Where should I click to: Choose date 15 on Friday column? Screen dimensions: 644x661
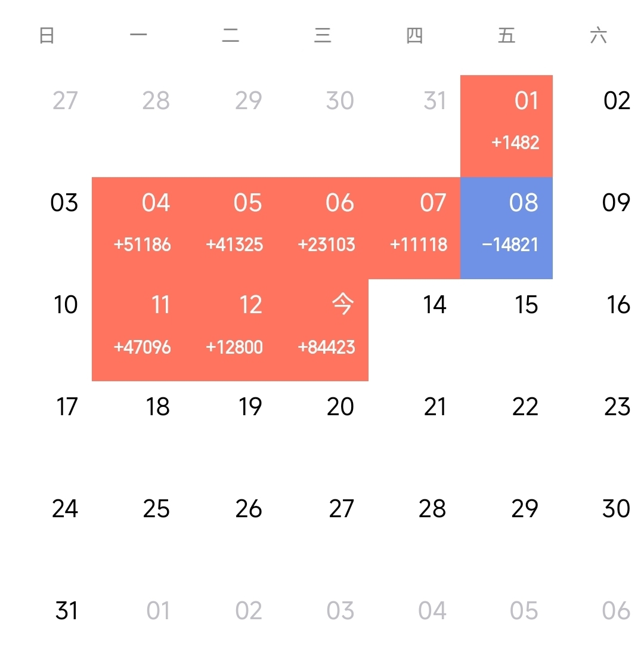click(x=527, y=305)
